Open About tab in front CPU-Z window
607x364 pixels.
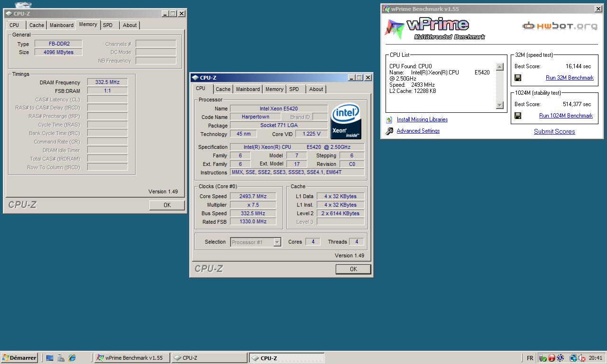click(x=316, y=89)
